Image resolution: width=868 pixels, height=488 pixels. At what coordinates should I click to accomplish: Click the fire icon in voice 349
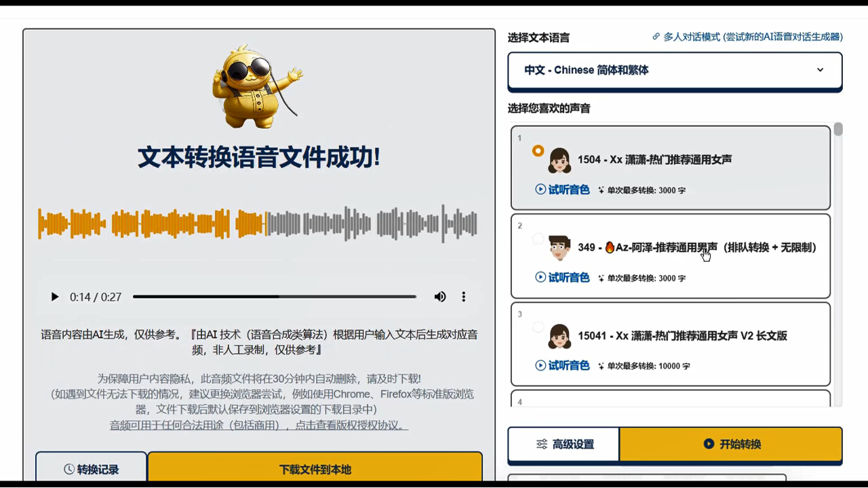point(610,247)
